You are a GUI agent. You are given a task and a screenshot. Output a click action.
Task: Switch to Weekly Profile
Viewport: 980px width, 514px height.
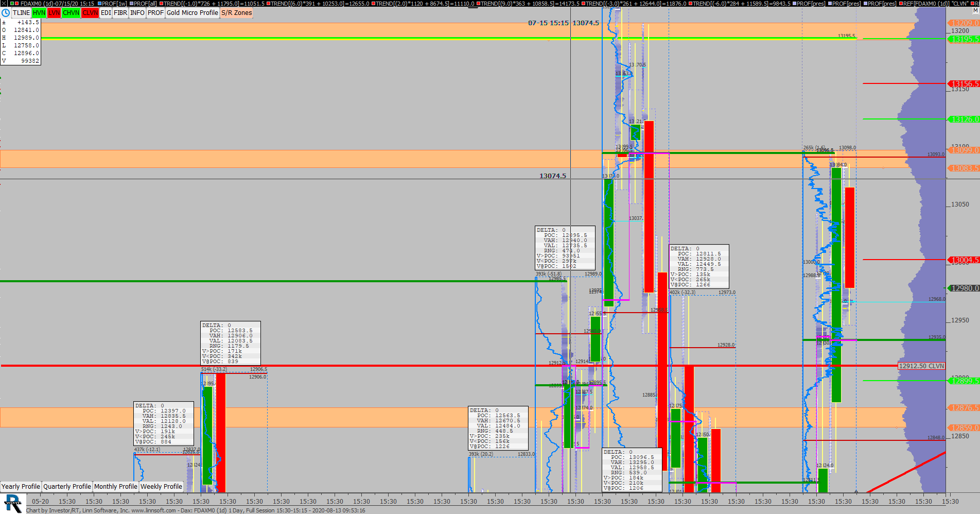[x=161, y=486]
